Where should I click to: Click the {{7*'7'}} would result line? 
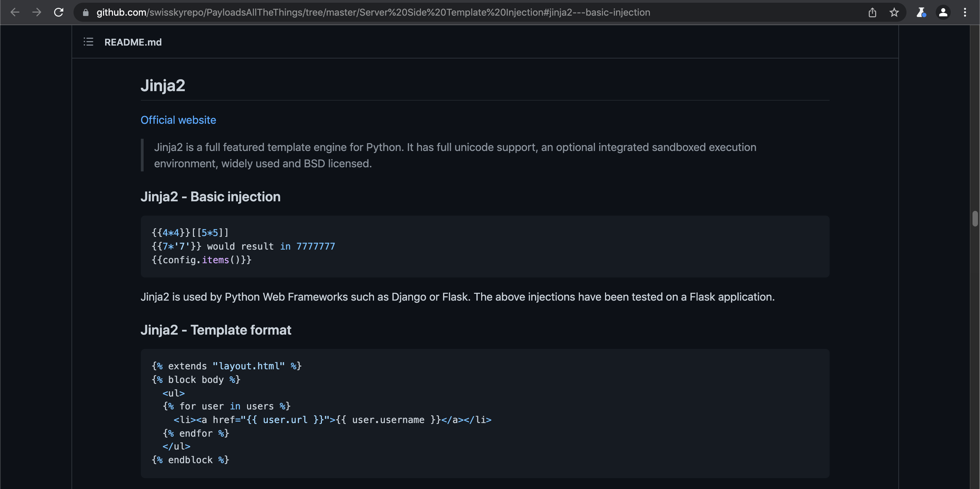(243, 247)
